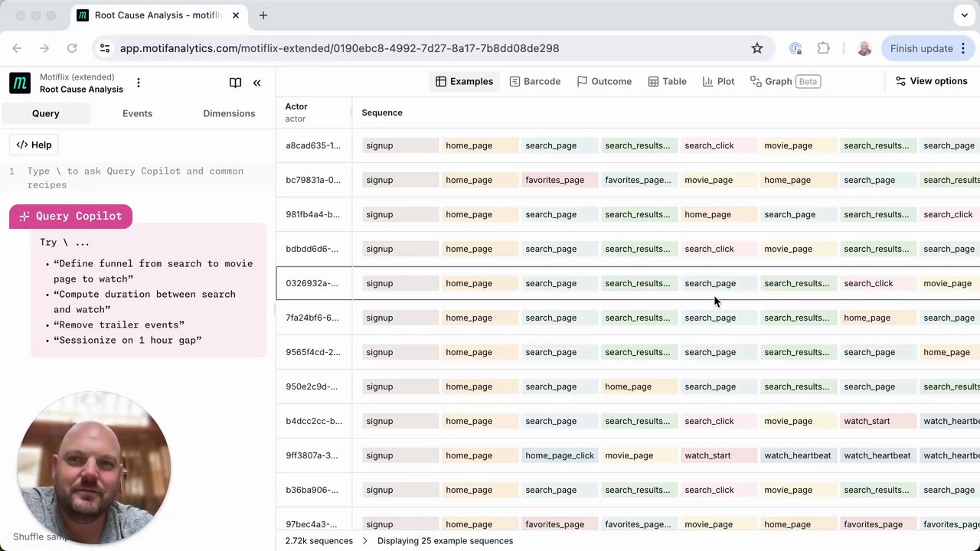Collapse the left sidebar panel
The height and width of the screenshot is (551, 980).
tap(257, 83)
